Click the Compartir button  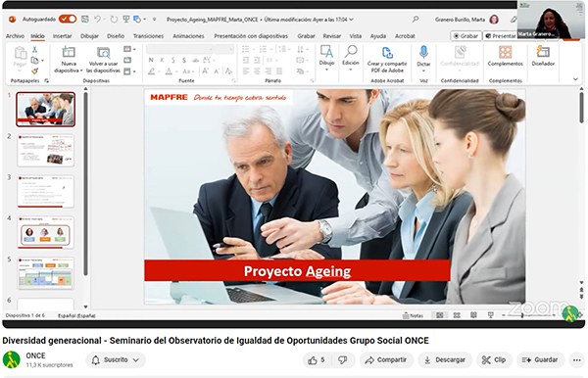(386, 360)
